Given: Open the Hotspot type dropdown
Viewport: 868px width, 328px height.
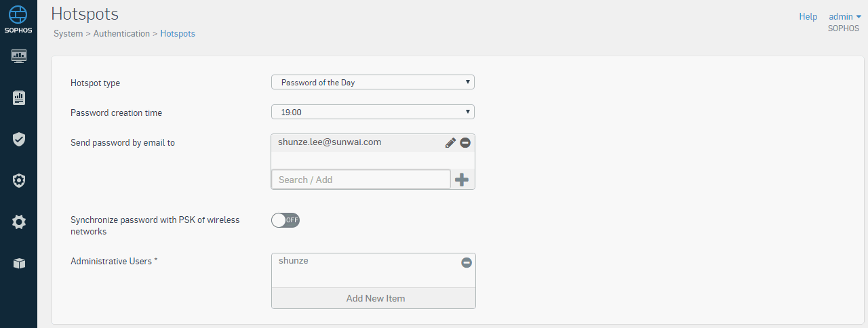Looking at the screenshot, I should [x=373, y=82].
